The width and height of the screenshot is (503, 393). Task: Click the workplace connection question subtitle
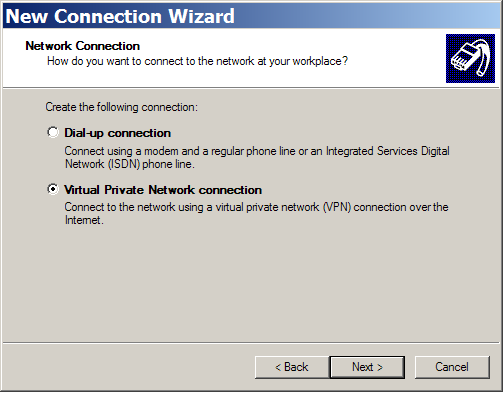[x=197, y=61]
